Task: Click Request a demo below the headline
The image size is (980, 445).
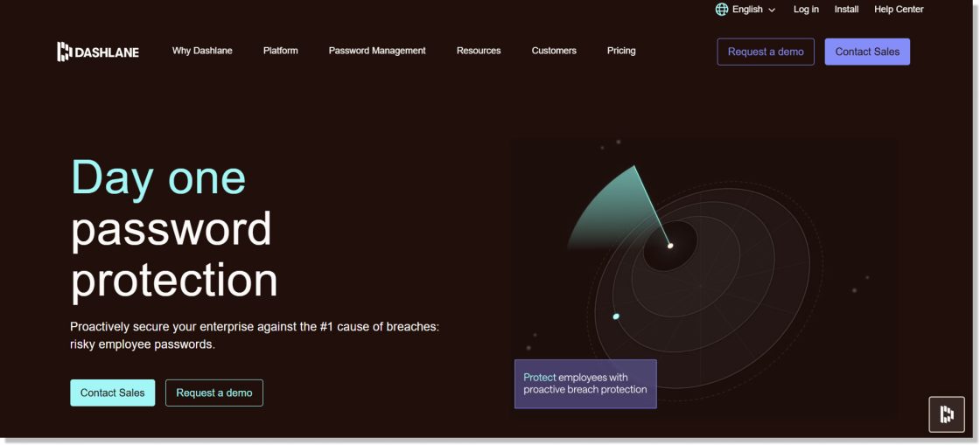Action: [x=214, y=393]
